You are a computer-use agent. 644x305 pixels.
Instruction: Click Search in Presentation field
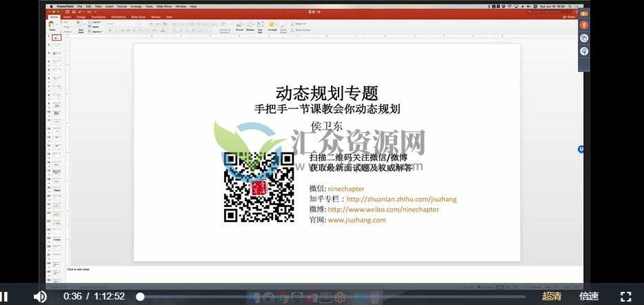coord(550,12)
